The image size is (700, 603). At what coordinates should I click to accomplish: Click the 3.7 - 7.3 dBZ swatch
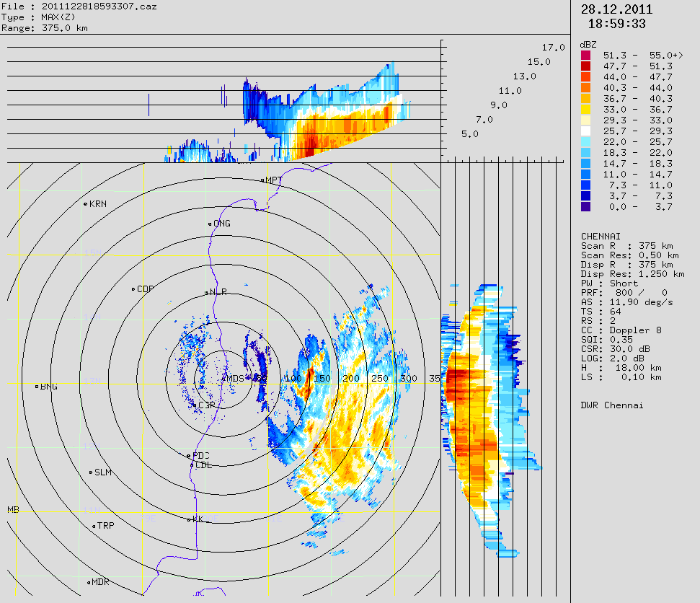(x=585, y=196)
